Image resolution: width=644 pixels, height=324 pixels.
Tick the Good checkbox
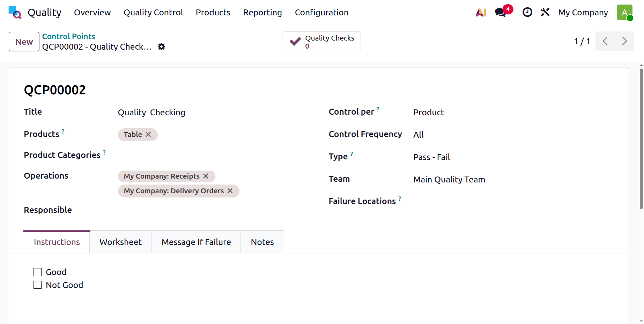[x=37, y=272]
